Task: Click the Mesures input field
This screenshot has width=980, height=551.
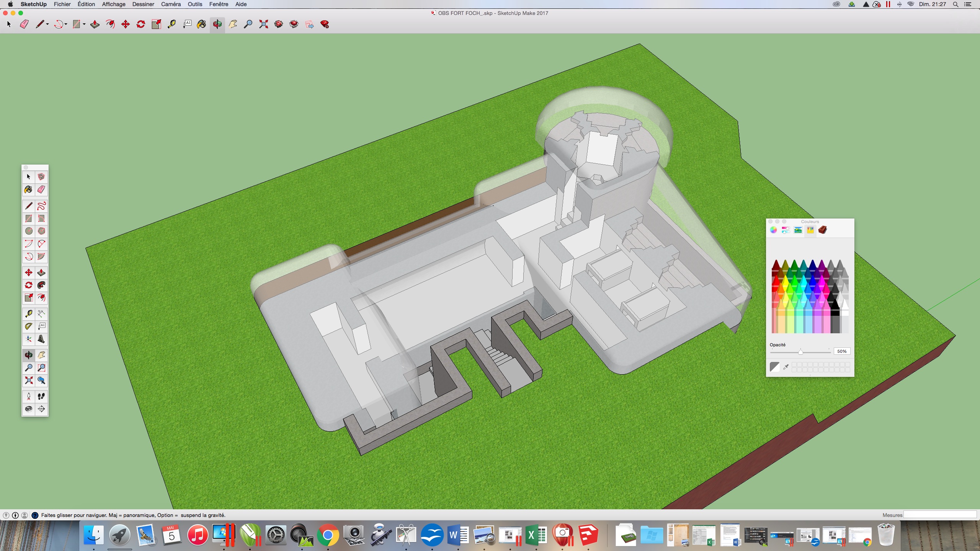Action: pyautogui.click(x=940, y=515)
